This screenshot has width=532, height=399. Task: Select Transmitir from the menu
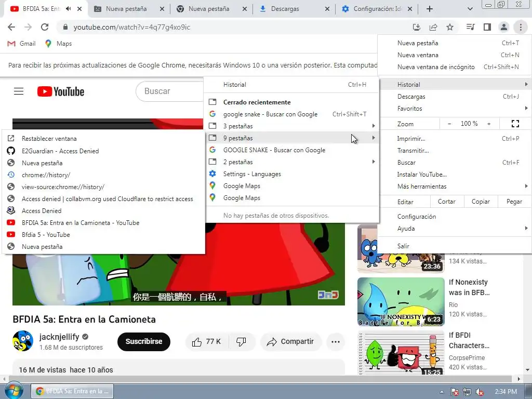pos(455,151)
